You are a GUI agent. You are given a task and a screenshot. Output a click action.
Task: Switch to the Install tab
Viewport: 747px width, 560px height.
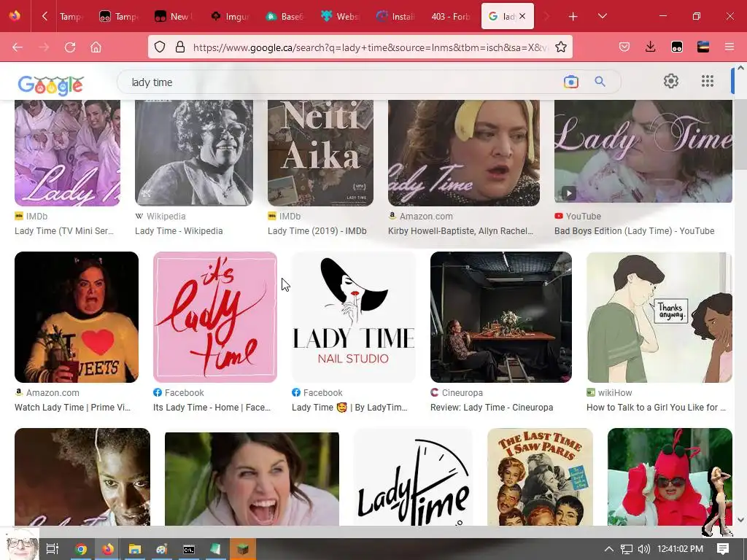point(395,17)
